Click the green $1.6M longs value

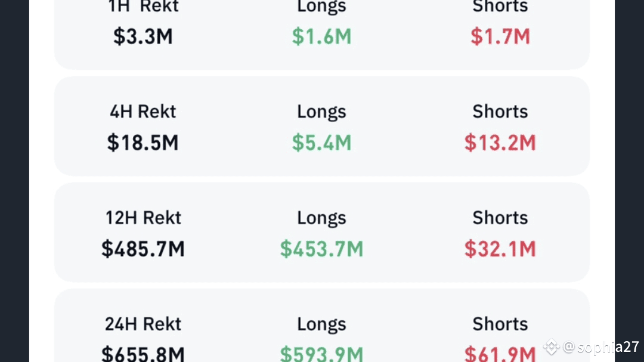point(321,37)
